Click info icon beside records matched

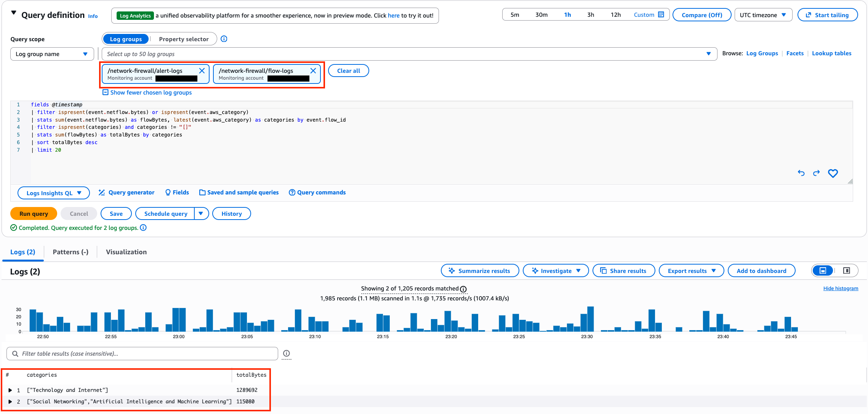463,289
